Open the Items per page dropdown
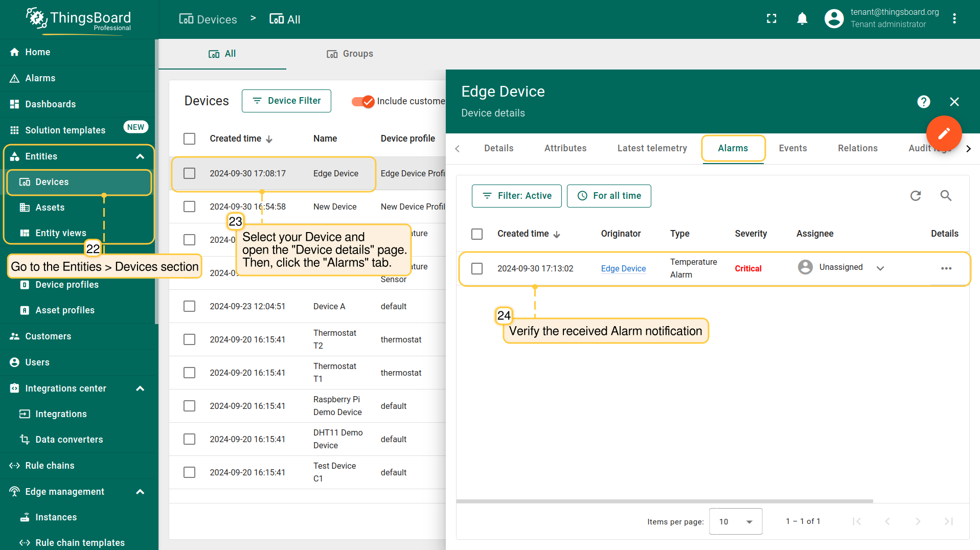Image resolution: width=980 pixels, height=550 pixels. [735, 521]
